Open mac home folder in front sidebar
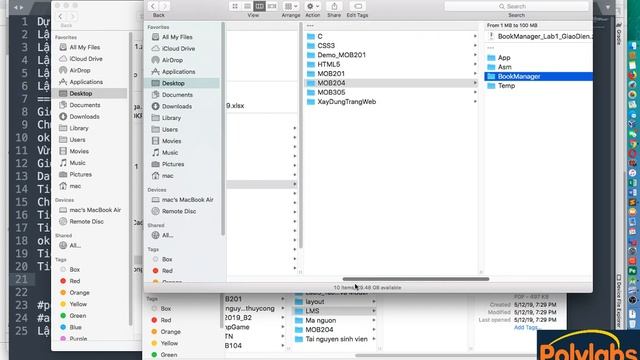This screenshot has width=640, height=360. [167, 176]
